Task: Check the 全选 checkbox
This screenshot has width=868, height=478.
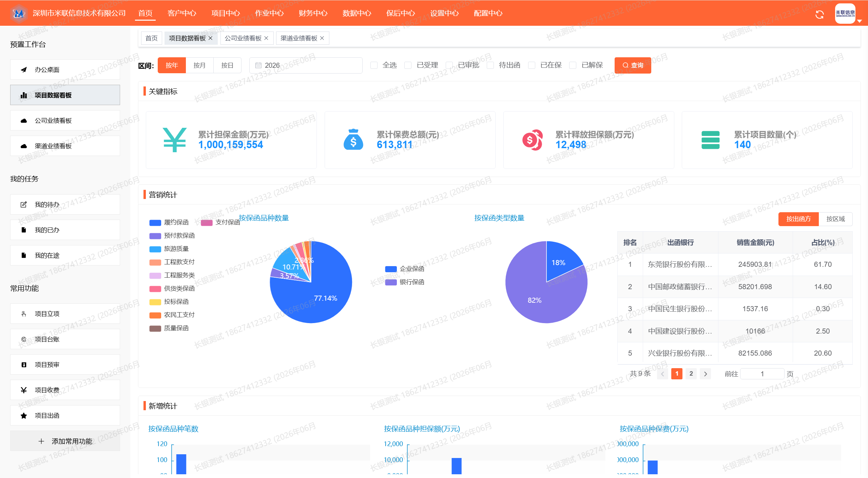Action: pyautogui.click(x=374, y=65)
